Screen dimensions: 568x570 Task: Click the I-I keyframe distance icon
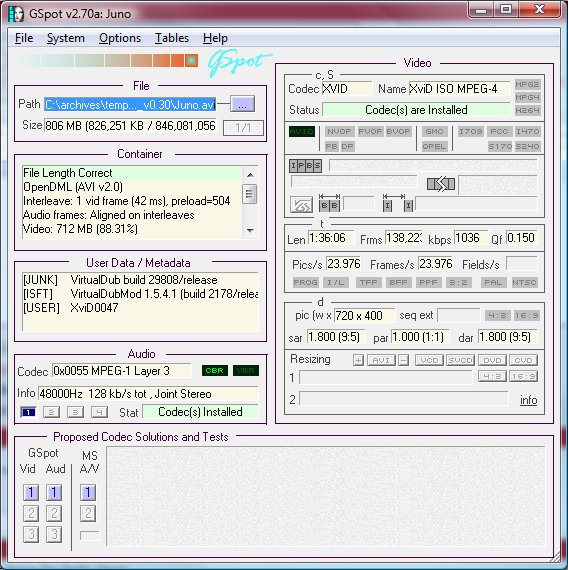(x=398, y=203)
